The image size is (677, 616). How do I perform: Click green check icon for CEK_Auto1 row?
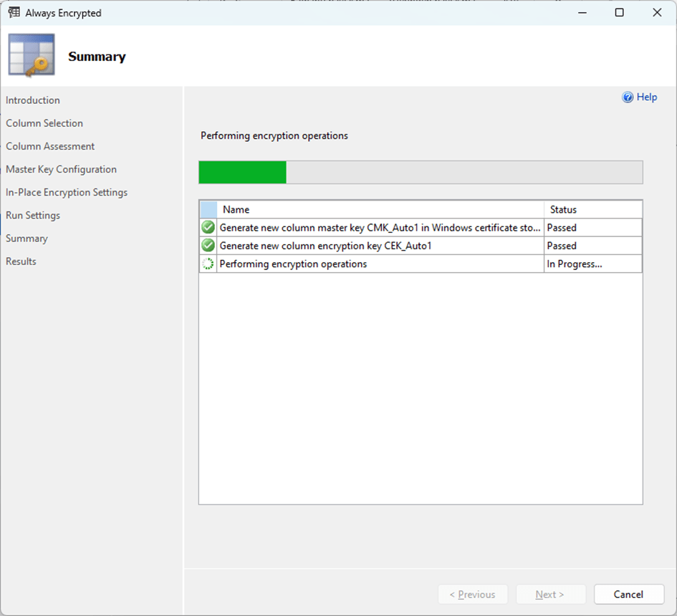click(208, 246)
